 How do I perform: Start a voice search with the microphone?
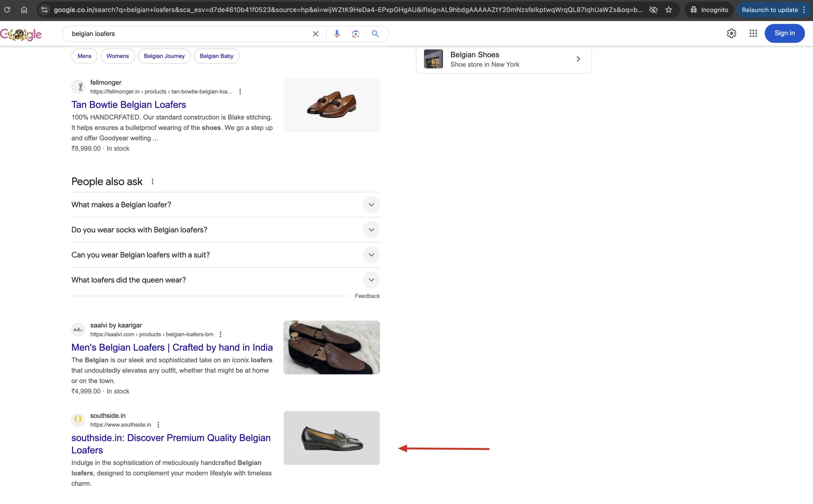tap(337, 33)
